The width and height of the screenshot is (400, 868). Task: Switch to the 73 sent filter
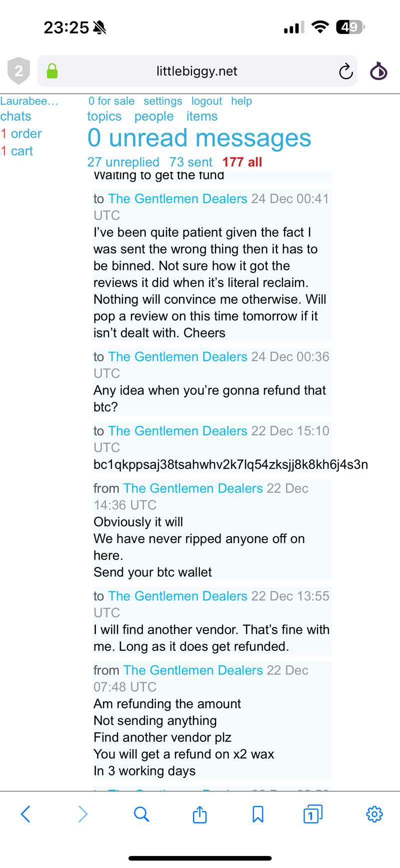(190, 162)
